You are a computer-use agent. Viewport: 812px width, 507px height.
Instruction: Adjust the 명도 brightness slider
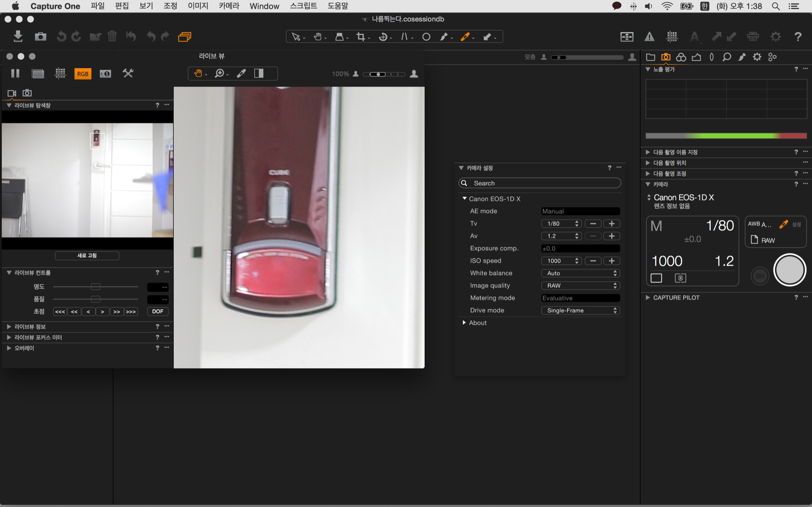(95, 287)
